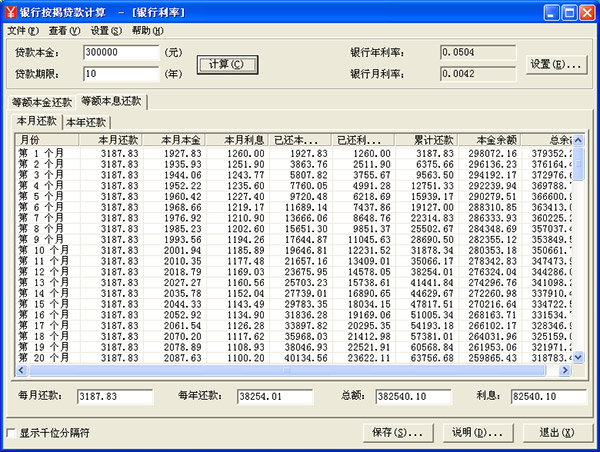The width and height of the screenshot is (600, 452).
Task: Click the 月份 column header
Action: tap(47, 140)
